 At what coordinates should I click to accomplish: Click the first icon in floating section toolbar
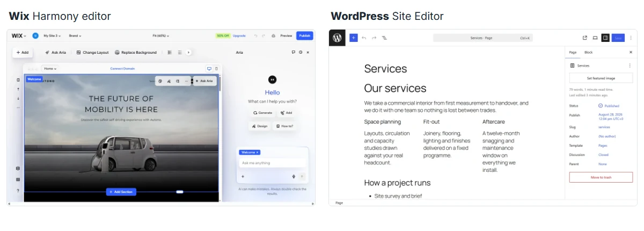coord(160,81)
